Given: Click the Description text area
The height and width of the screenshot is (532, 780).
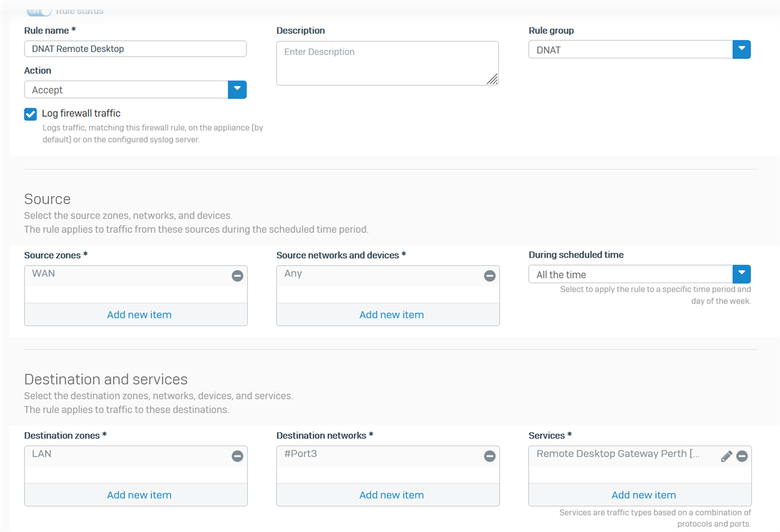Looking at the screenshot, I should (387, 63).
